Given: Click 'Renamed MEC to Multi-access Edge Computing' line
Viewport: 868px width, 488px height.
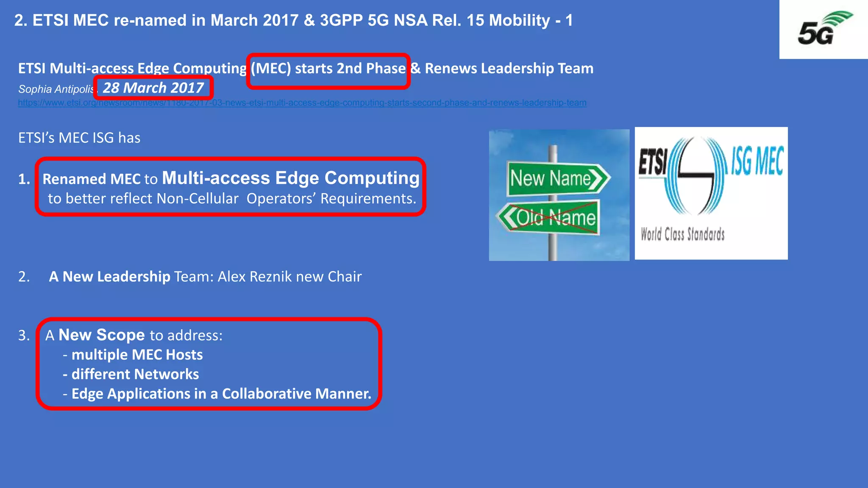Looking at the screenshot, I should pos(231,178).
